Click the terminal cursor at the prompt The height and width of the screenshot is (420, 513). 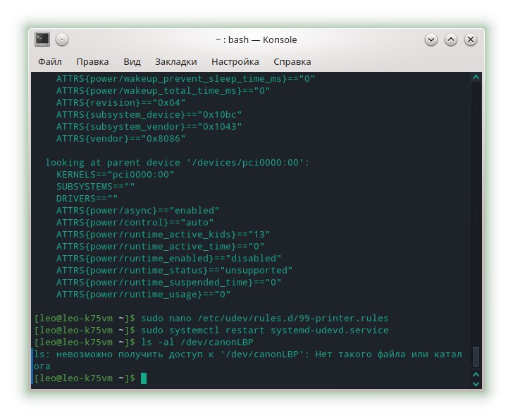point(144,378)
